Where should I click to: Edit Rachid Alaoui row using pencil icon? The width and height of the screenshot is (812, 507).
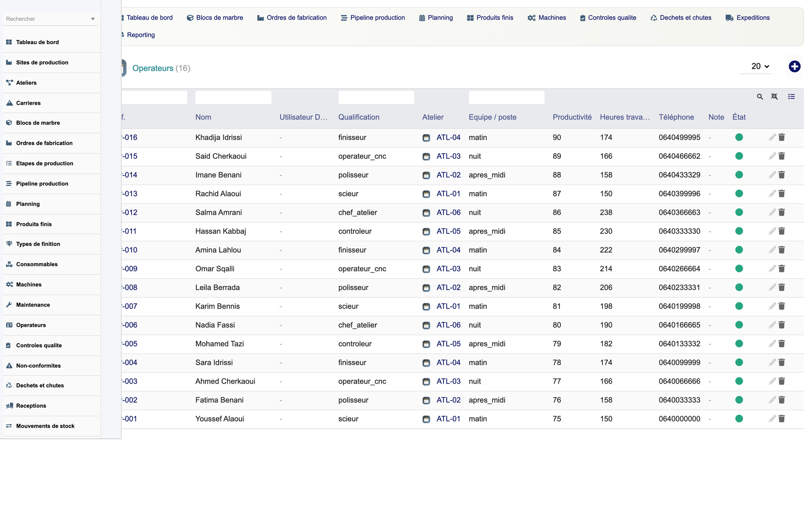772,193
